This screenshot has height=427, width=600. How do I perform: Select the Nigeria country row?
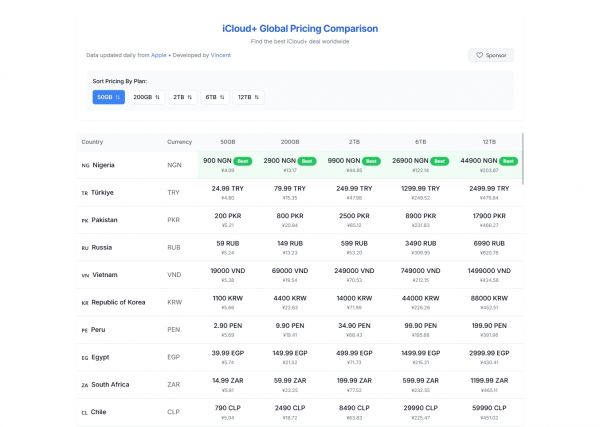300,165
